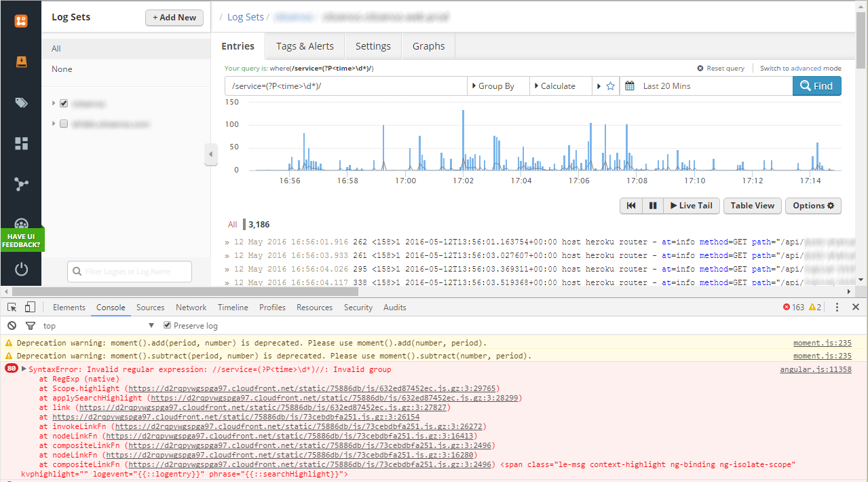868x482 pixels.
Task: Switch to the Entries tab
Action: click(238, 46)
